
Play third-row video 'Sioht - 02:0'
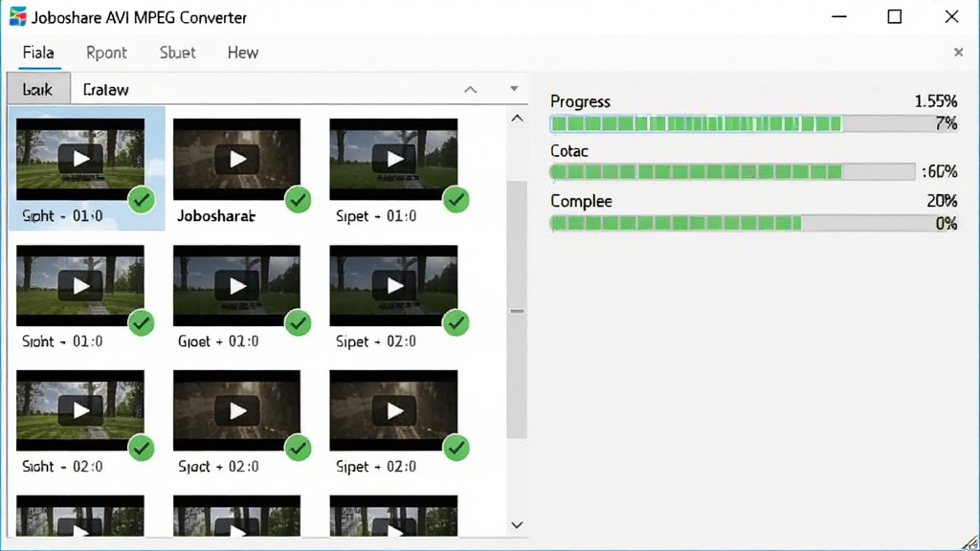[80, 410]
